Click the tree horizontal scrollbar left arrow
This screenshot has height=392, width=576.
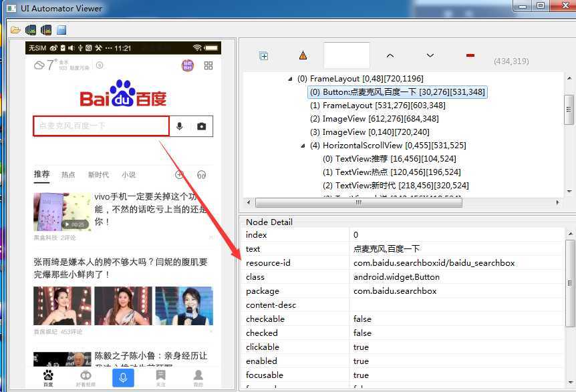click(249, 202)
